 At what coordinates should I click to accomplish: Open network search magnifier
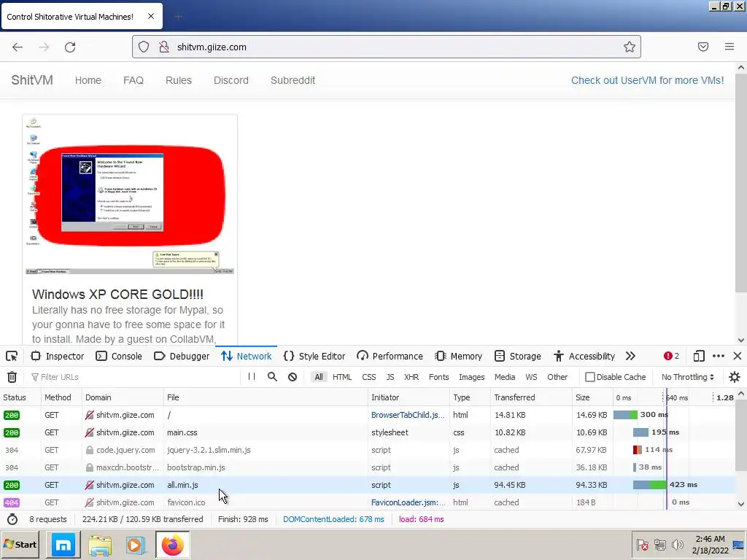(272, 377)
